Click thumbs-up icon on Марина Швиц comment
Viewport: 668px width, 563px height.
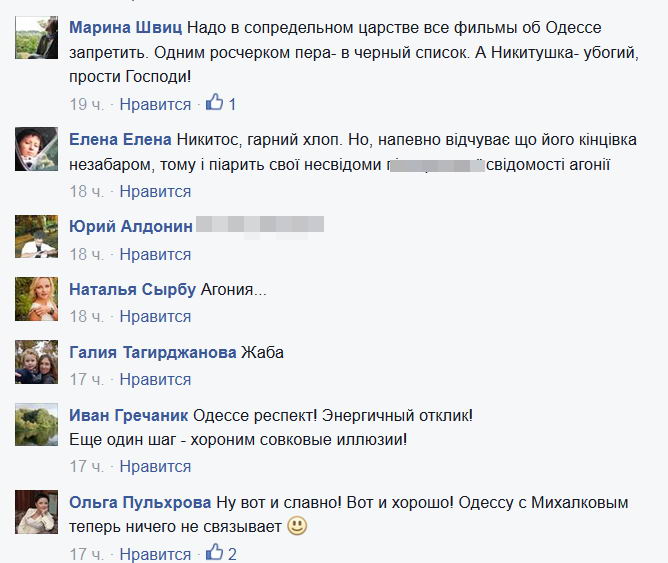tap(214, 102)
